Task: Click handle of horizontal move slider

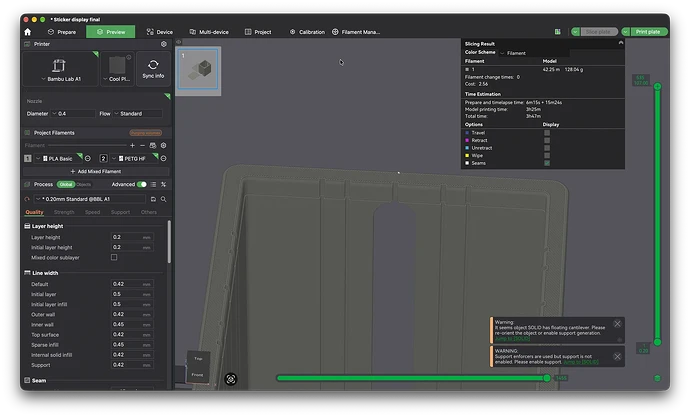Action: pos(547,378)
